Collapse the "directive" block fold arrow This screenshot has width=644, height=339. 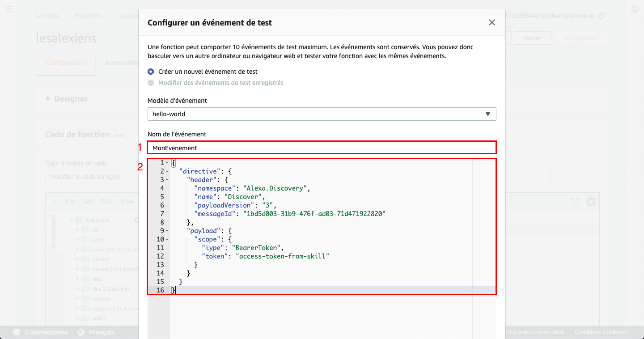(x=167, y=171)
